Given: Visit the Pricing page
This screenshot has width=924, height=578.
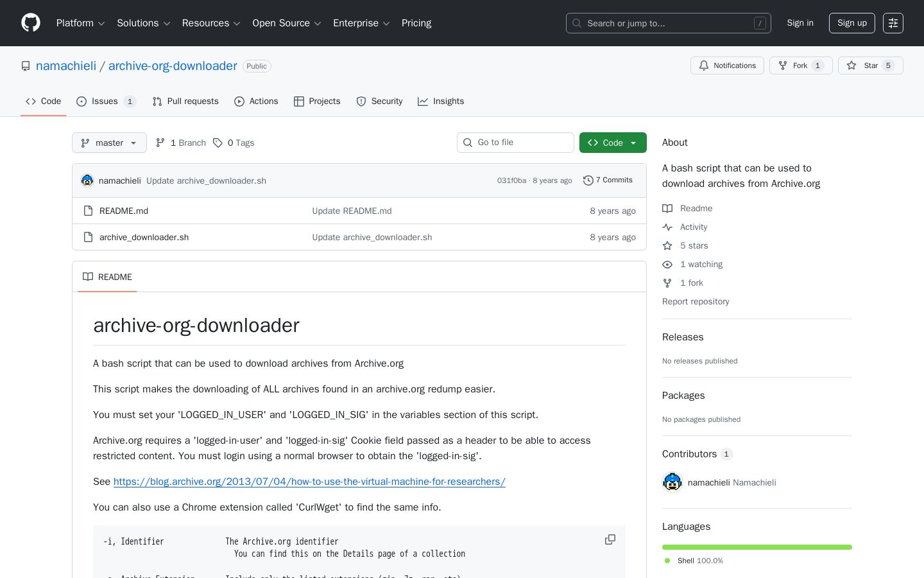Looking at the screenshot, I should pos(416,23).
